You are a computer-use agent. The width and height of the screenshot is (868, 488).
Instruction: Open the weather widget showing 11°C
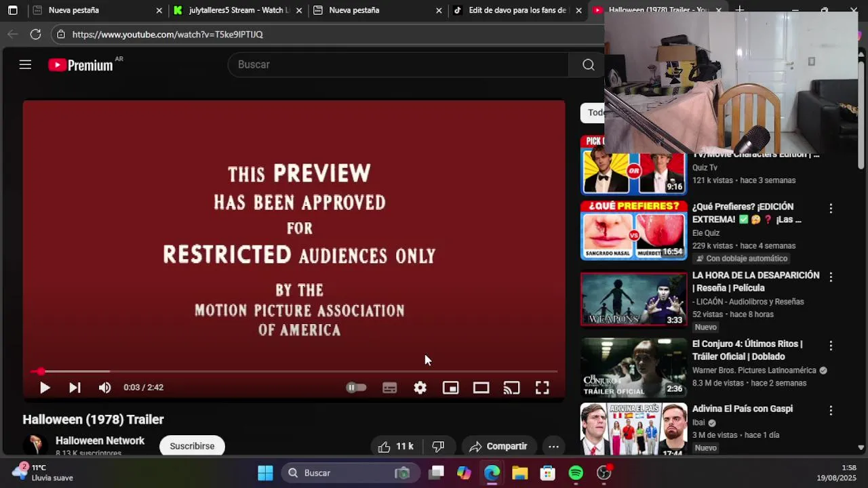pos(43,472)
